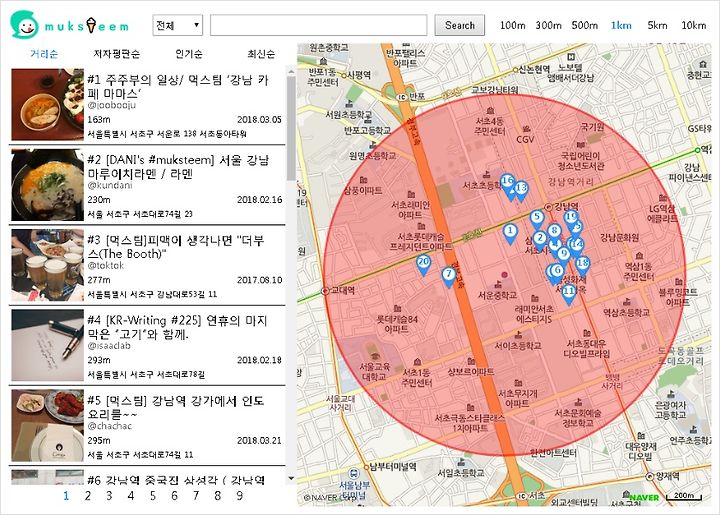The width and height of the screenshot is (720, 515).
Task: Open post title #5 강남역 강가에서
Action: (176, 407)
